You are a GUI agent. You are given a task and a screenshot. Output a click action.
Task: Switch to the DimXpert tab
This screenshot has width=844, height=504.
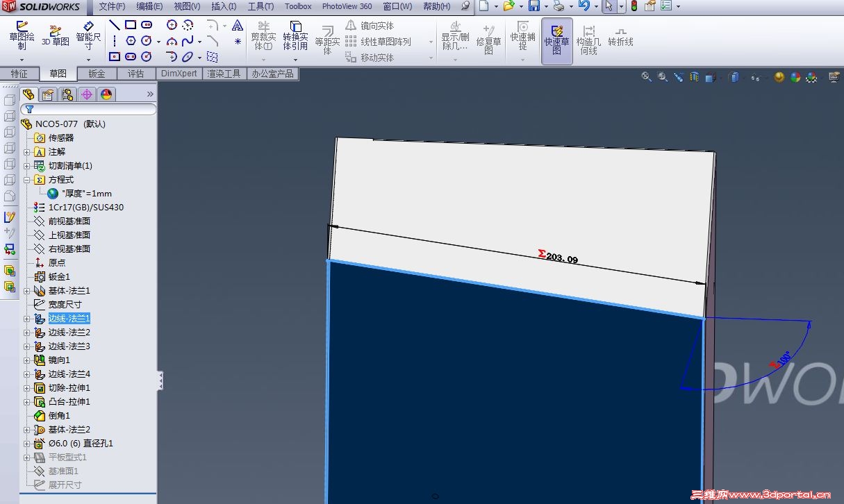[x=179, y=74]
